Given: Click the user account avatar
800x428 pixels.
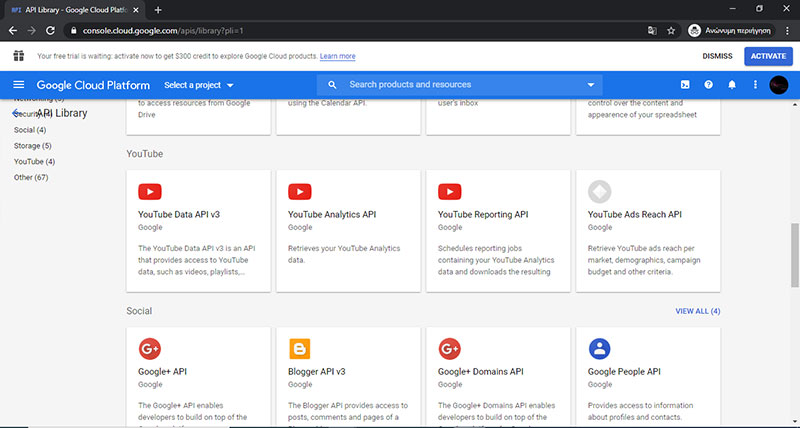Looking at the screenshot, I should point(779,85).
